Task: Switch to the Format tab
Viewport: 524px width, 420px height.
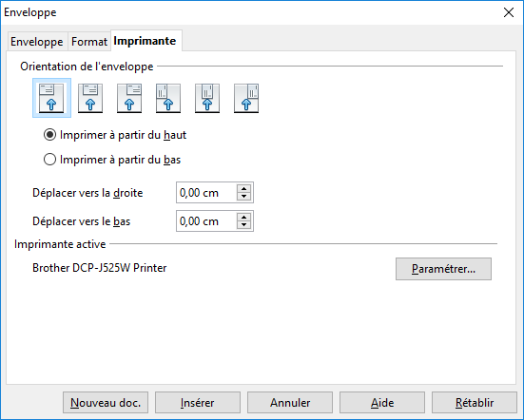Action: click(89, 42)
